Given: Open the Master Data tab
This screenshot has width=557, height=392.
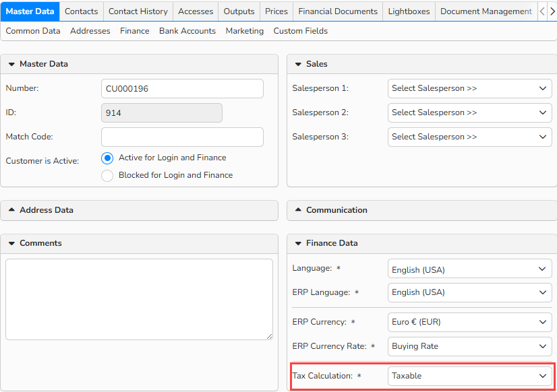Looking at the screenshot, I should tap(30, 11).
